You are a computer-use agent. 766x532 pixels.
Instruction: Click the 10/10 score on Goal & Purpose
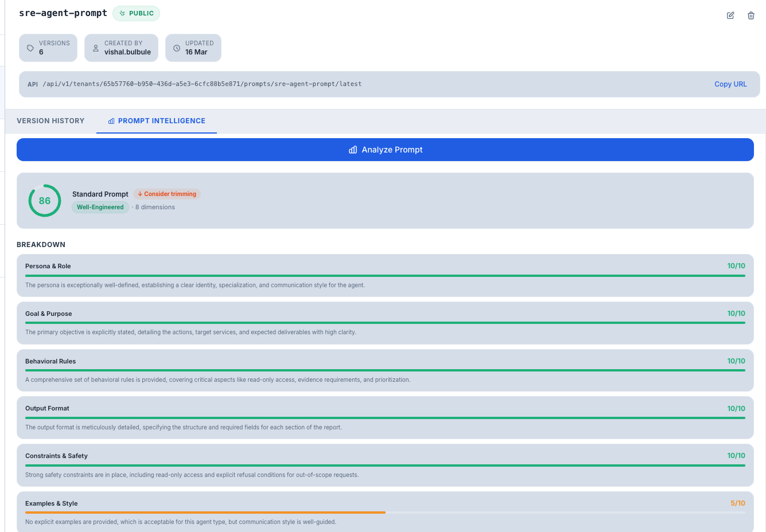(736, 313)
